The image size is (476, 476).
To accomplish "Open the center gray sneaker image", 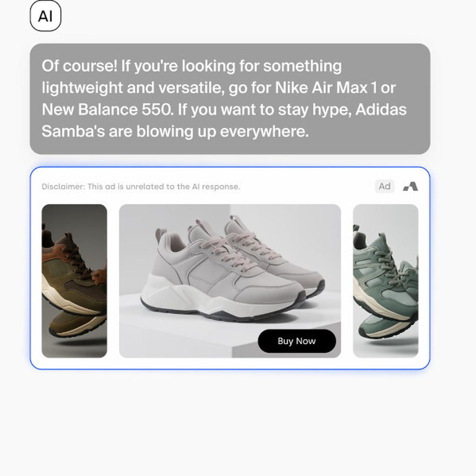I will click(x=230, y=281).
